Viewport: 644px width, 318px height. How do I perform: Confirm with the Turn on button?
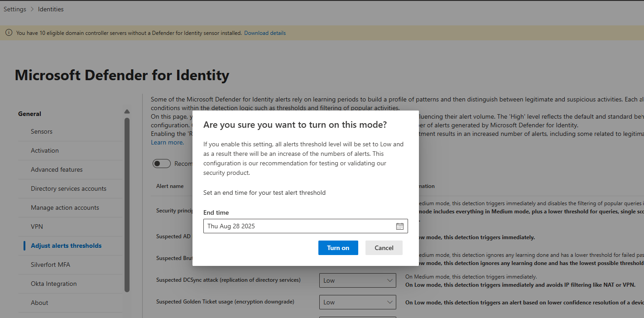(338, 248)
